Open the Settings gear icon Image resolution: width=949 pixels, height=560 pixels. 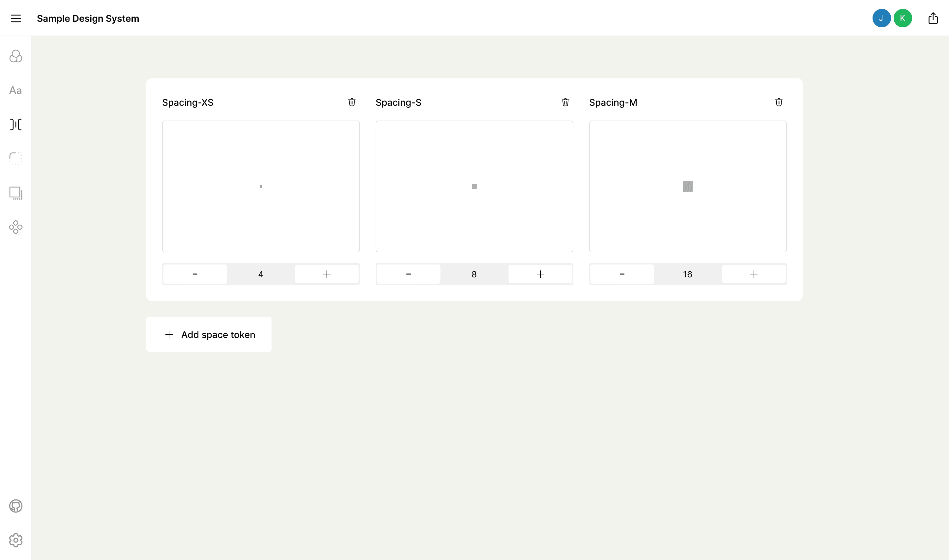pyautogui.click(x=15, y=540)
